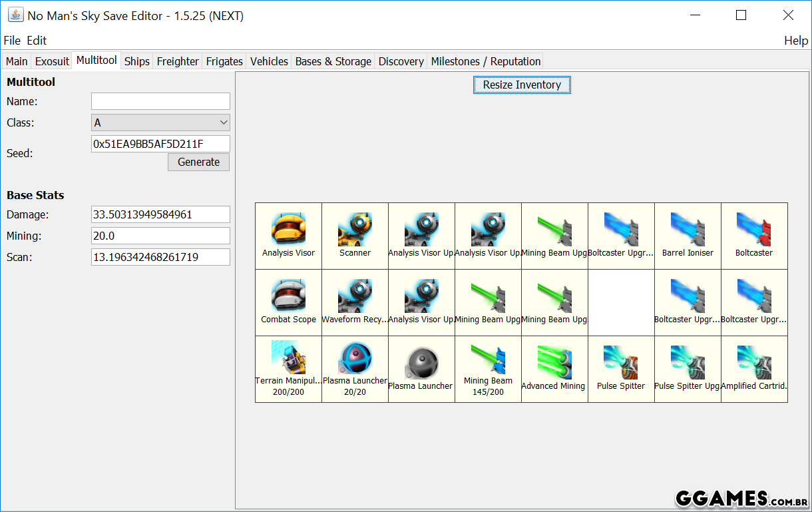
Task: Pick the Combat Scope slot
Action: [x=288, y=302]
